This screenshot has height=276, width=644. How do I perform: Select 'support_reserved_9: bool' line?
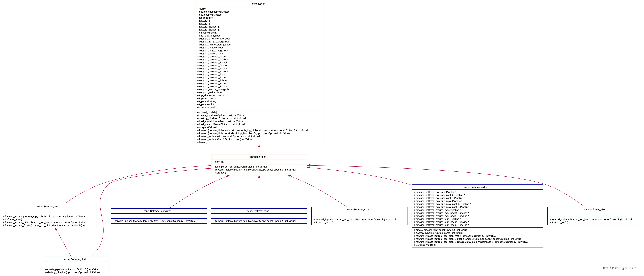[212, 87]
